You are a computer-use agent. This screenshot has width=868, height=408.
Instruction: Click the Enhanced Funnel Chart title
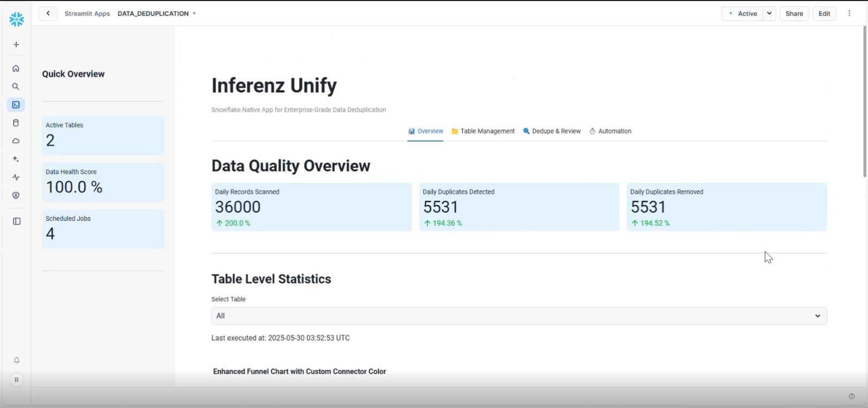(299, 372)
